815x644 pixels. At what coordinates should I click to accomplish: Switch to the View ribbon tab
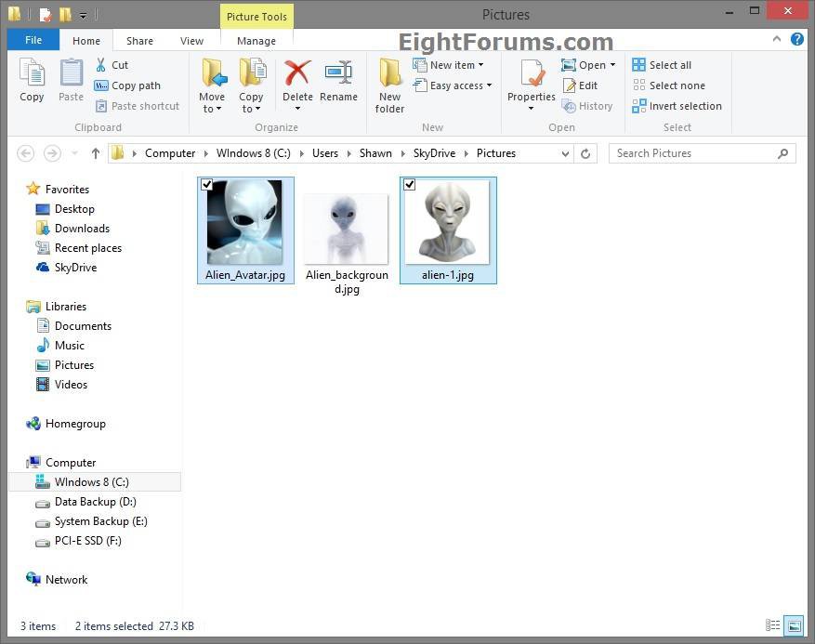[x=191, y=41]
